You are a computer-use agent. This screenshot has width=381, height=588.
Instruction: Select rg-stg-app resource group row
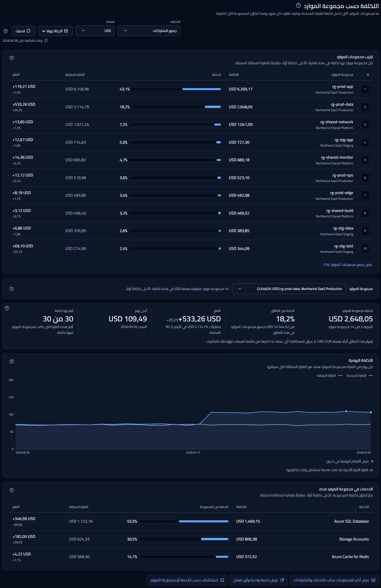tap(190, 142)
